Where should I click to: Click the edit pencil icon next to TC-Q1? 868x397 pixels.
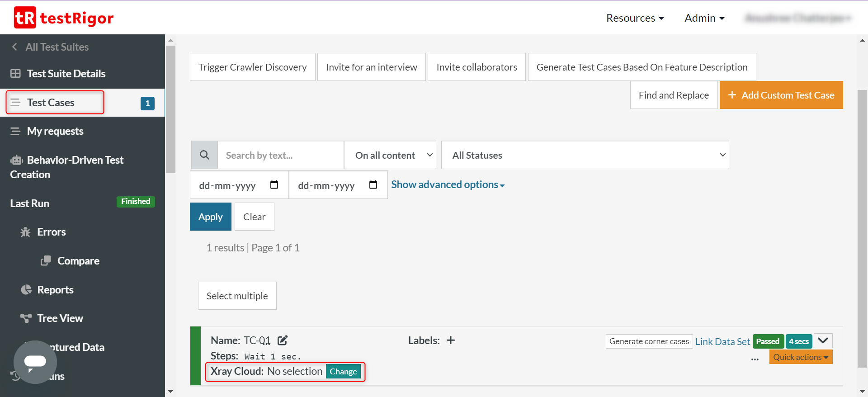pyautogui.click(x=283, y=340)
